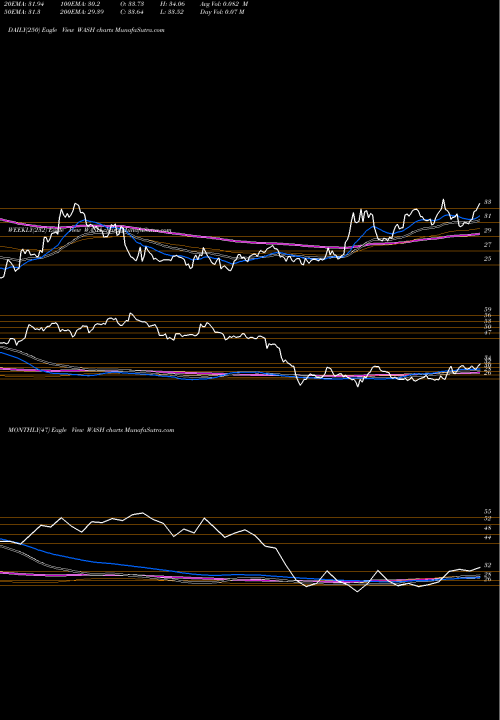Click the 32 price label on monthly axis
Screen dimensions: 500x720
point(488,566)
